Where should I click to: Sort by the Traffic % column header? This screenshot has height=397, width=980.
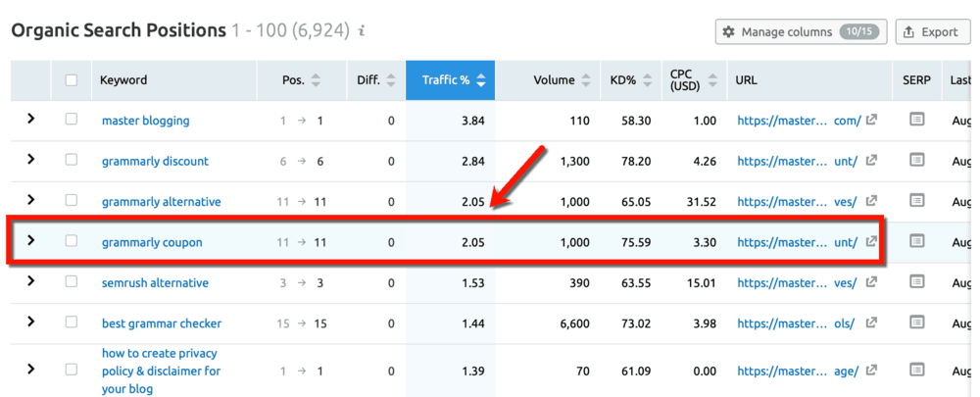click(450, 80)
